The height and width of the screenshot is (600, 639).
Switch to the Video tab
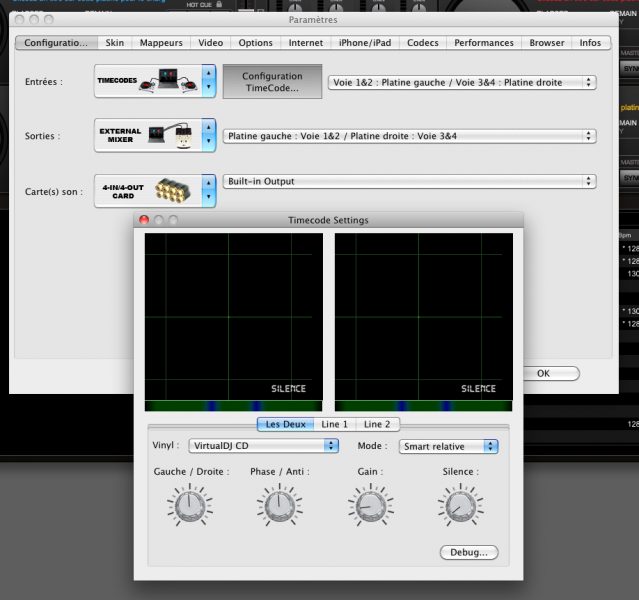[x=210, y=43]
